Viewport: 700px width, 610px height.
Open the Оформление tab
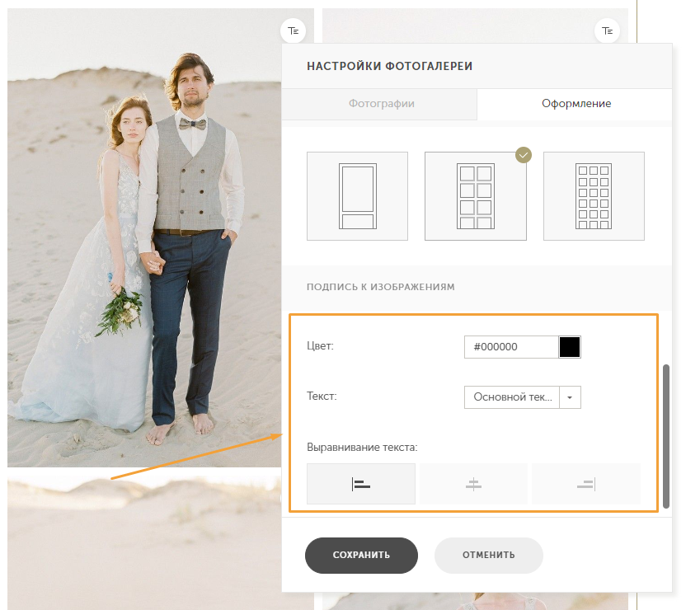576,104
